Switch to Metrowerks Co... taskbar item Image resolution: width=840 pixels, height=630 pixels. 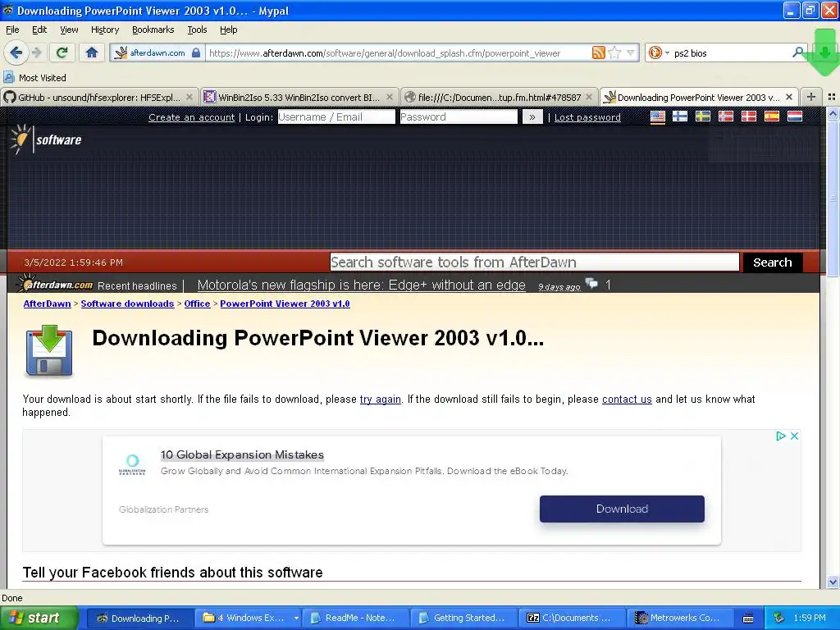click(x=679, y=618)
